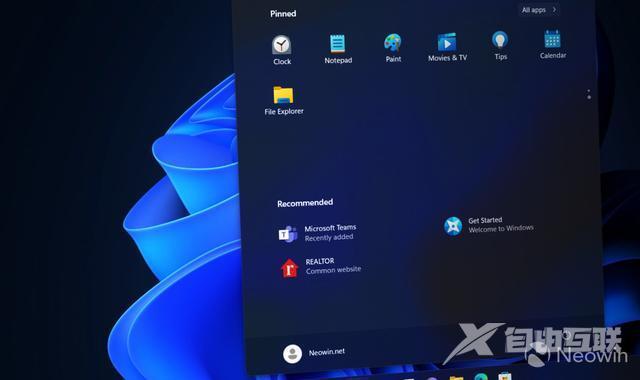Open Microsoft Teams in Recommended

pyautogui.click(x=318, y=233)
